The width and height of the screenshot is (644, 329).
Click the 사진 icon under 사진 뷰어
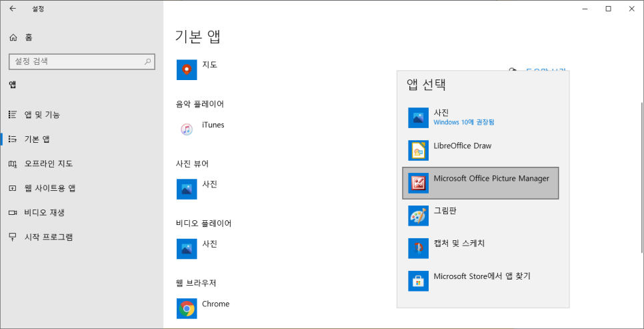pyautogui.click(x=187, y=189)
